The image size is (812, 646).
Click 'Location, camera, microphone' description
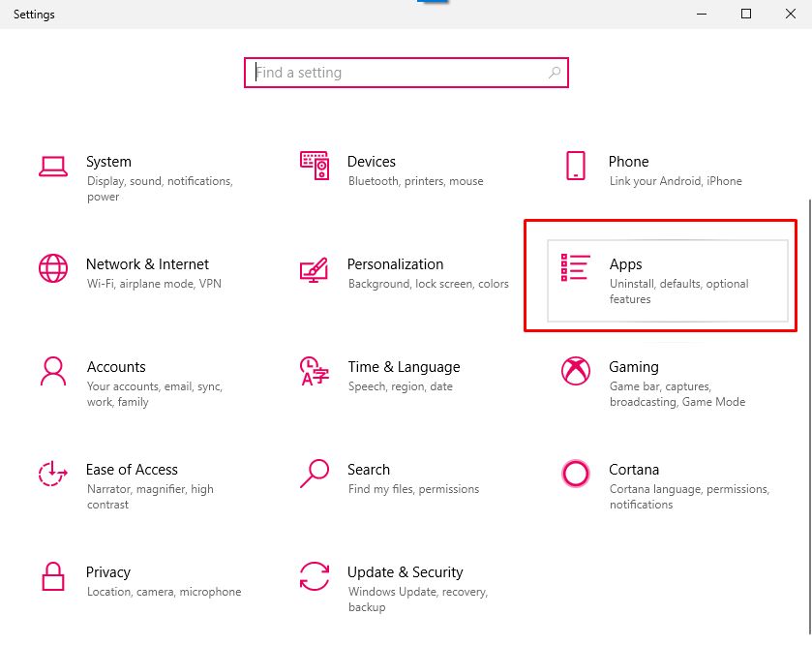[165, 591]
